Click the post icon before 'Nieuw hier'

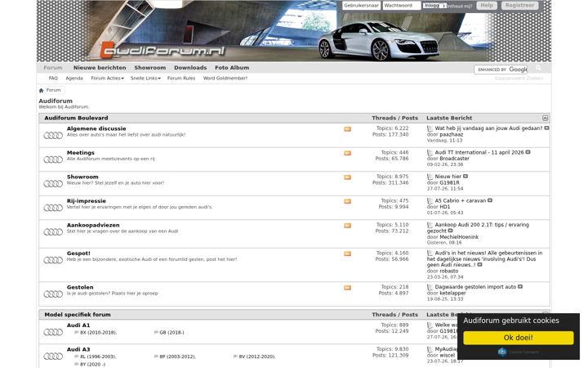430,177
